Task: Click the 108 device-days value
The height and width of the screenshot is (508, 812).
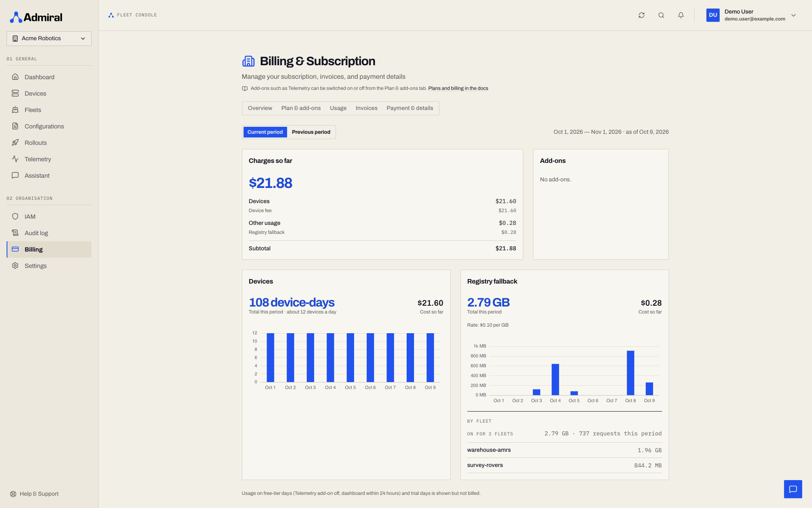Action: coord(292,302)
